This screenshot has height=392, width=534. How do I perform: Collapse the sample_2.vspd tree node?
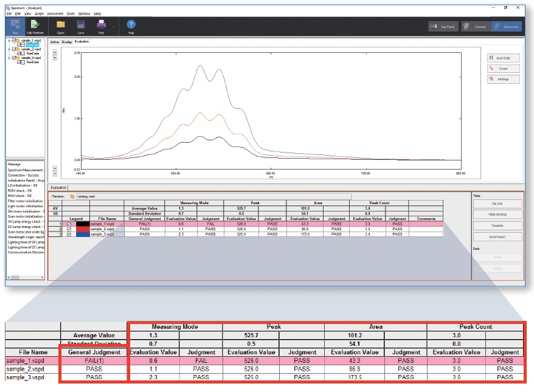coord(9,49)
